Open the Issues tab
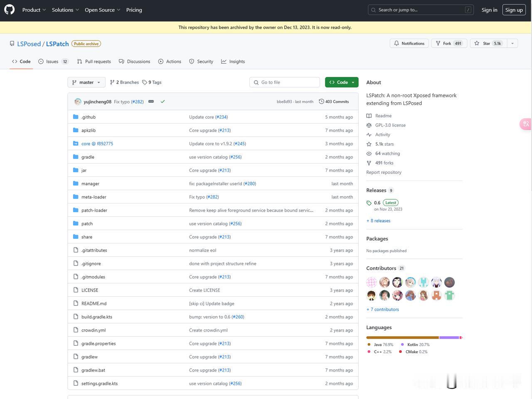The height and width of the screenshot is (399, 532). click(x=53, y=62)
